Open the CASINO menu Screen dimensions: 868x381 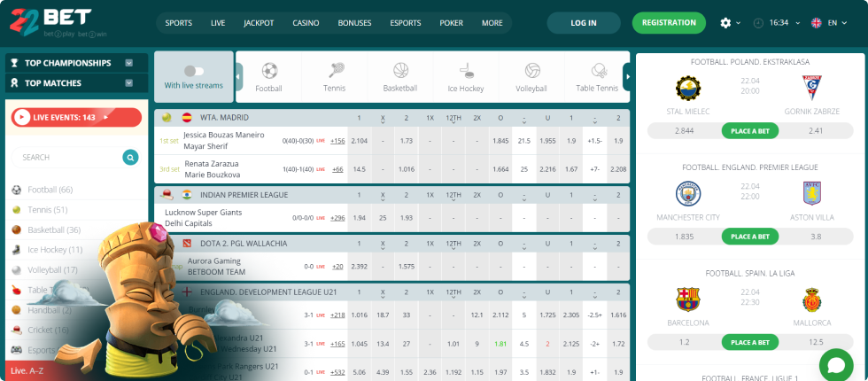pos(306,23)
